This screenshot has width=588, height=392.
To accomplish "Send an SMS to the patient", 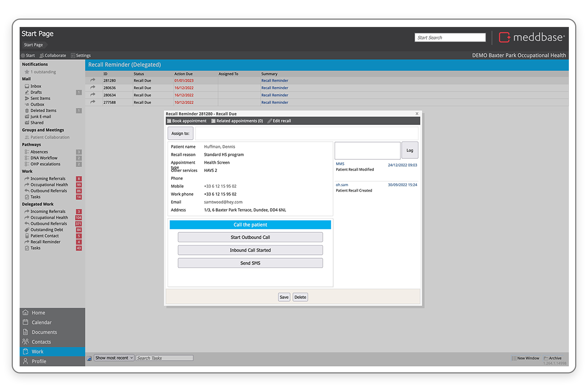I will tap(250, 263).
